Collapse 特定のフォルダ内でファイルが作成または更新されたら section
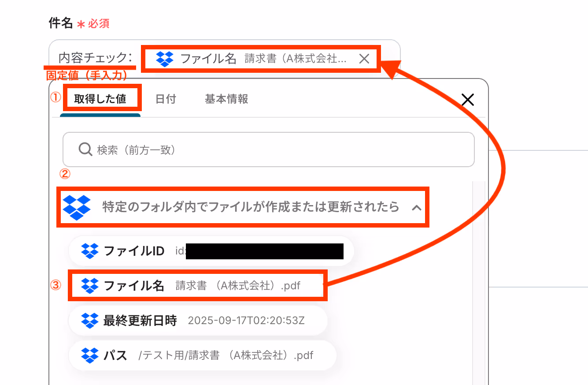Screen dimensions: 588x385 coord(242,207)
